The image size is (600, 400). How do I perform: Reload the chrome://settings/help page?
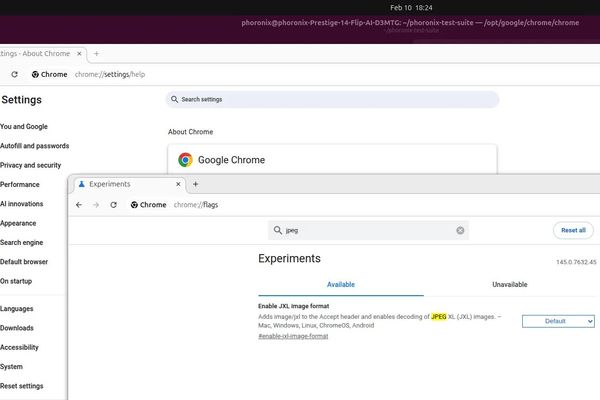(x=15, y=74)
